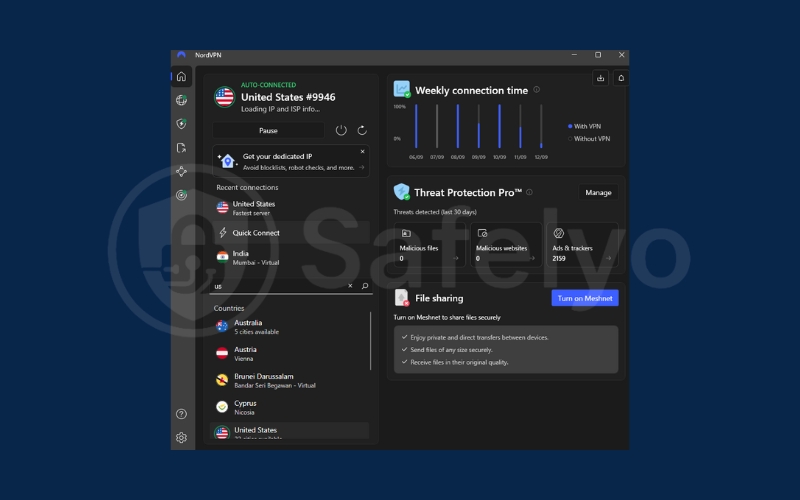The height and width of the screenshot is (500, 800).
Task: Click the Weekly connection chart icon
Action: 402,89
